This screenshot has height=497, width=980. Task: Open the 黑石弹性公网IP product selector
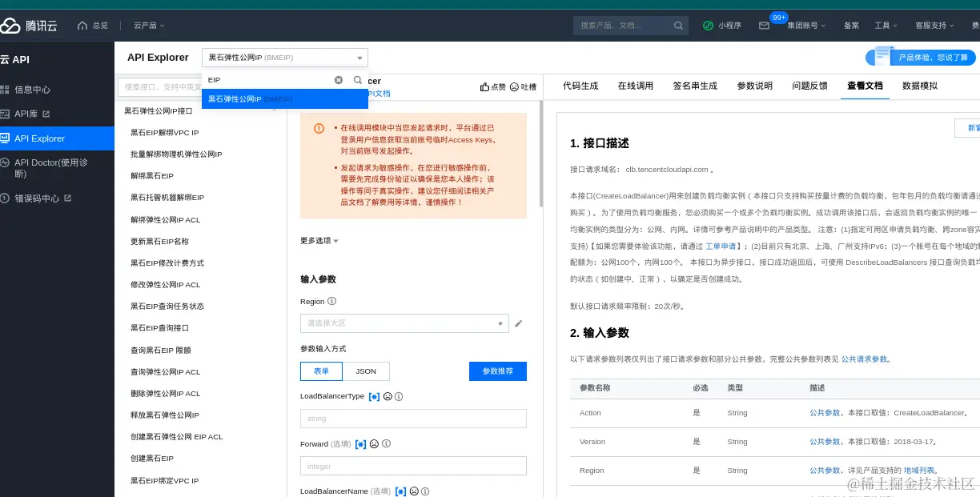pos(285,58)
